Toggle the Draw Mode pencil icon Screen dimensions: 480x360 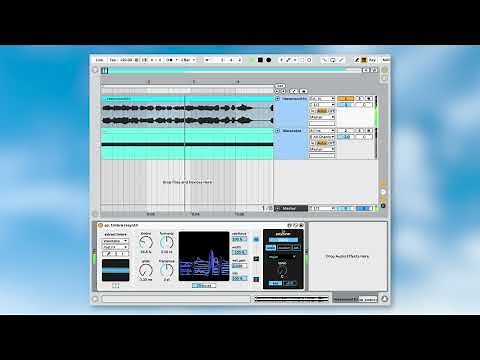357,60
